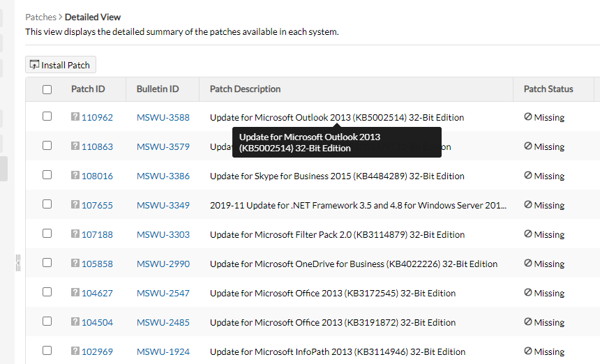Viewport: 600px width, 364px height.
Task: Tick the checkbox for patch 107655
Action: click(47, 204)
